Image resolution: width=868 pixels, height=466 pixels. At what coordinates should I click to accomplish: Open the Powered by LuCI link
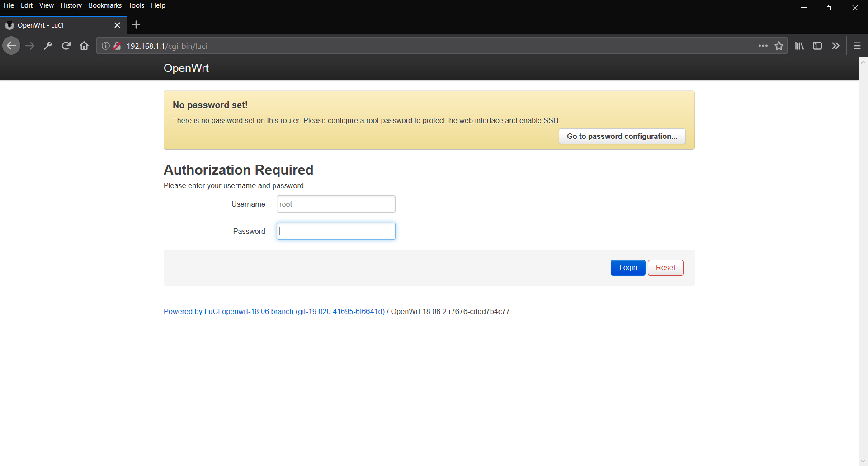274,311
